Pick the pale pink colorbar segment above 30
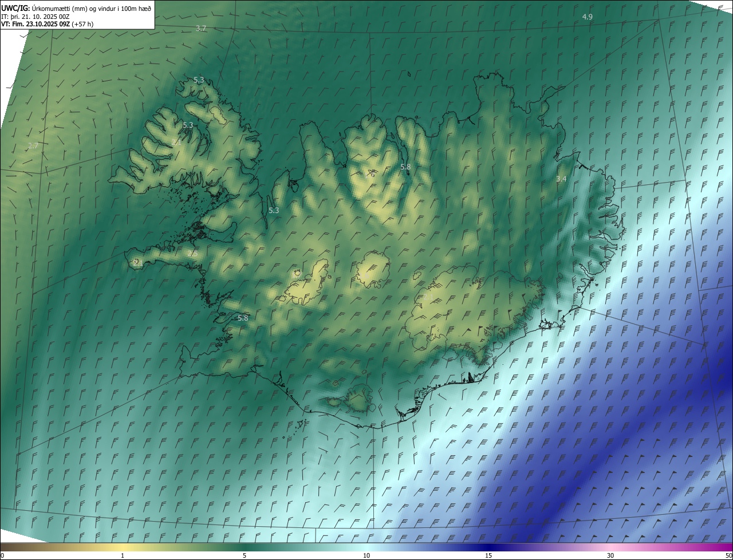733x560 pixels. [610, 547]
